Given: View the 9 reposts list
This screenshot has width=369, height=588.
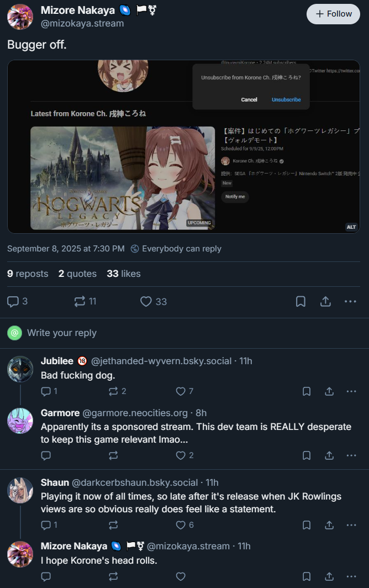Looking at the screenshot, I should [28, 274].
